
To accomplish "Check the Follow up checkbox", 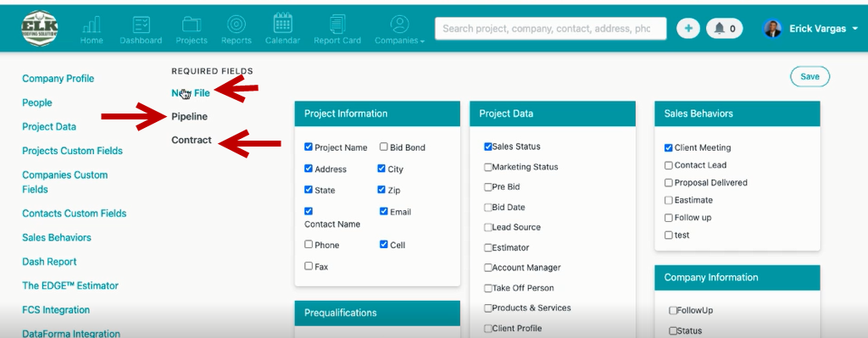I will click(669, 218).
